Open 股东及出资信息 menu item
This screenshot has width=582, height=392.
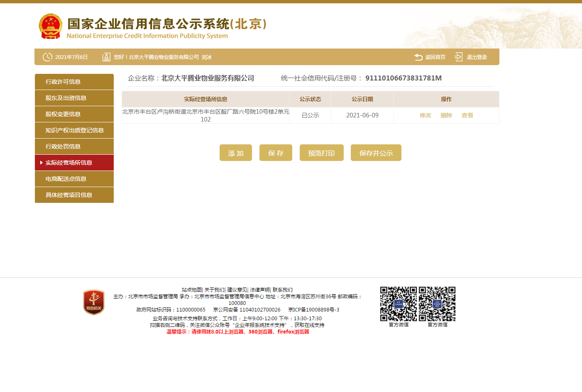(74, 98)
